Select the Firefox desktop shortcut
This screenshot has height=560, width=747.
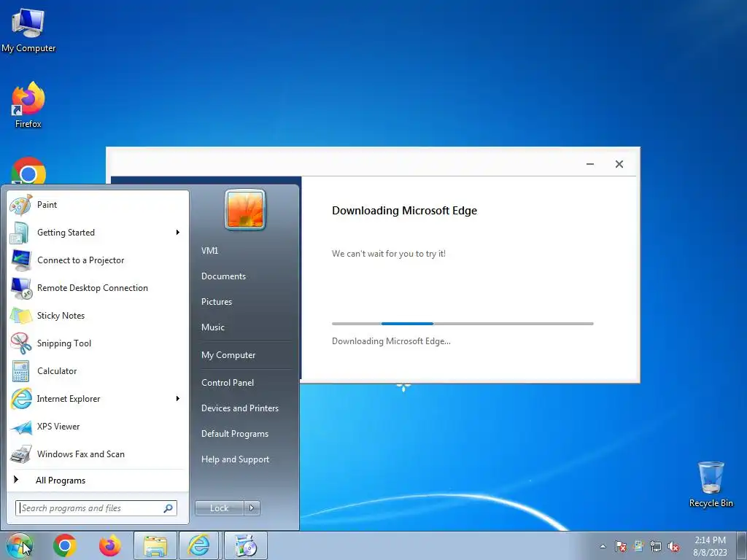pos(28,105)
